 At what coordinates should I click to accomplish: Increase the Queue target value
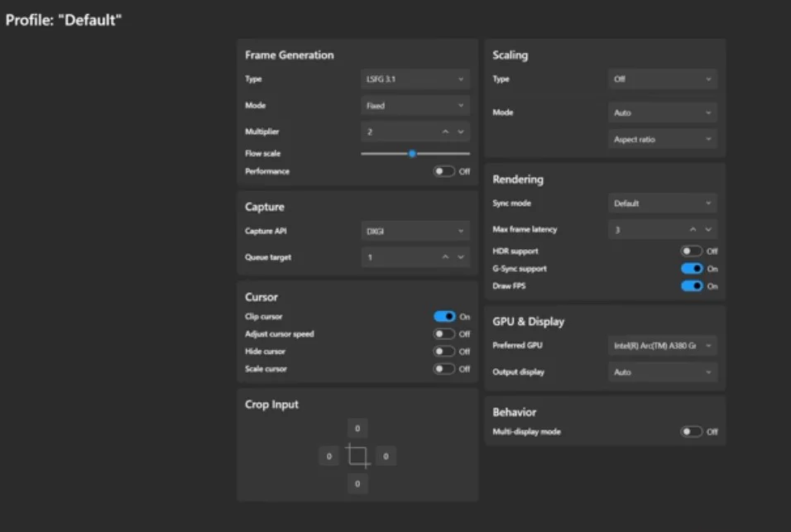point(445,257)
